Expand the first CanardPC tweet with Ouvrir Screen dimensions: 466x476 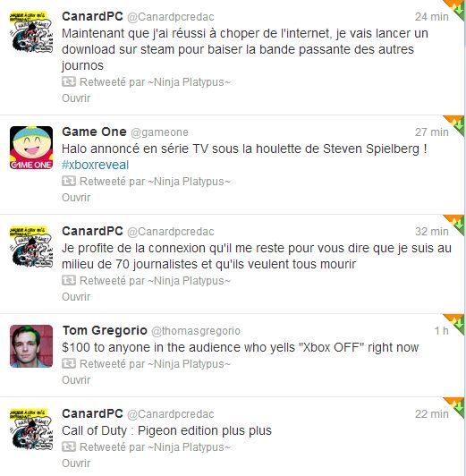[76, 98]
